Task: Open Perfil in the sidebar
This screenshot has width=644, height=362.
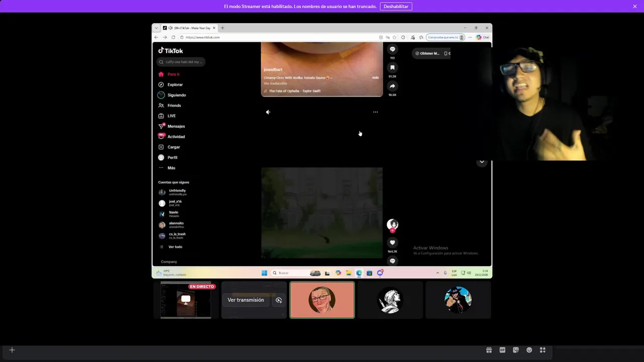Action: pyautogui.click(x=168, y=157)
